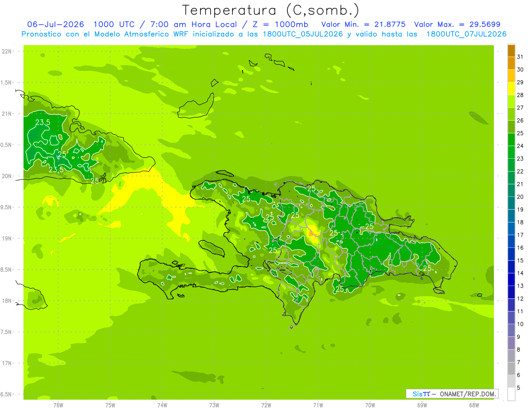The width and height of the screenshot is (532, 411).
Task: Click the "Temperatura (C,somb.)" map title
Action: tap(271, 10)
